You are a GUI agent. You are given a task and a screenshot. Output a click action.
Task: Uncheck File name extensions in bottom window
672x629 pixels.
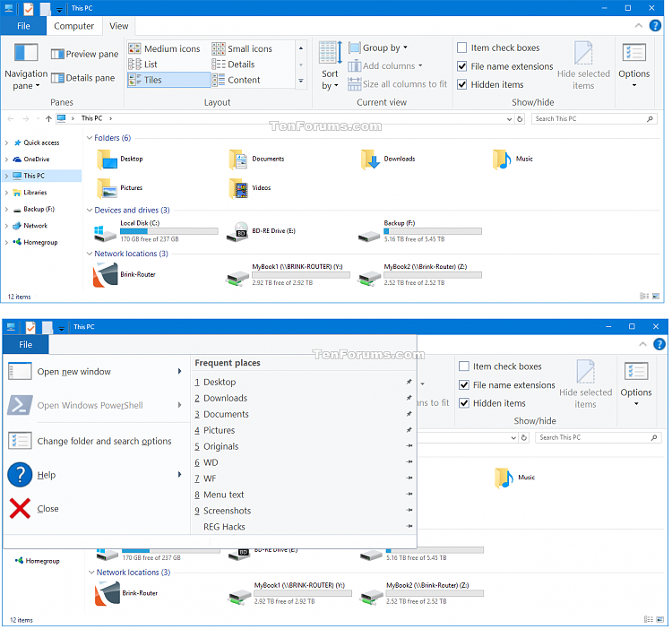pos(464,384)
